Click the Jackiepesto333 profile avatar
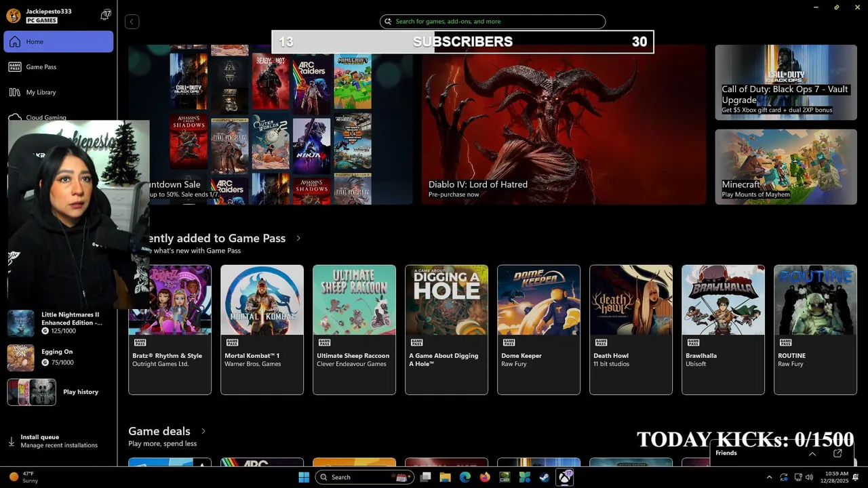 [14, 16]
